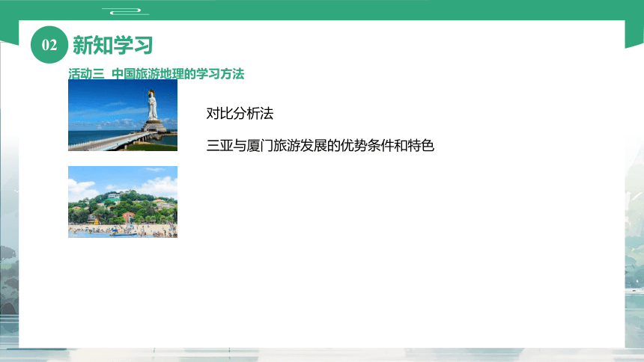Select the 新知学习 section heading
644x362 pixels.
(113, 45)
